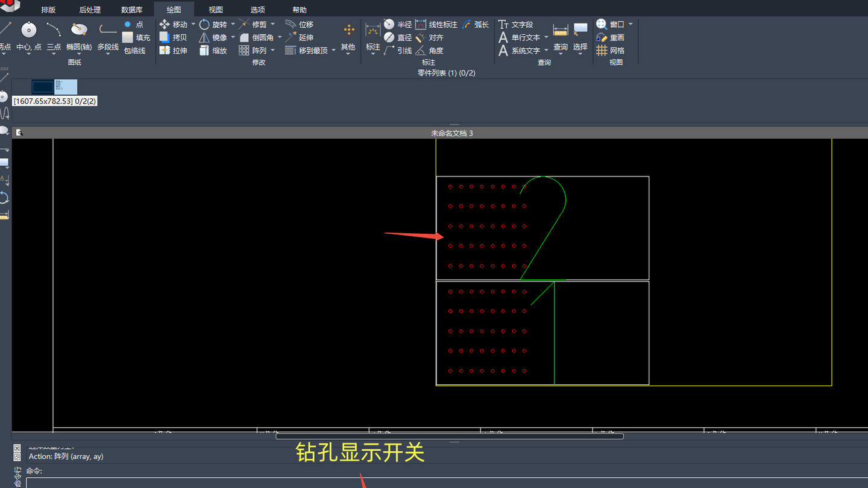The height and width of the screenshot is (488, 868).
Task: Click the 重画 redraw icon
Action: click(611, 37)
